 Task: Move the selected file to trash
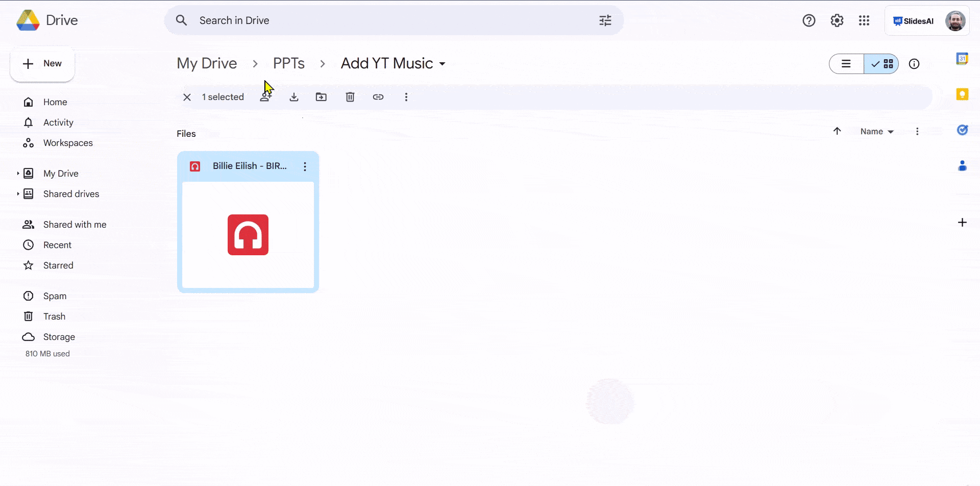(x=350, y=96)
